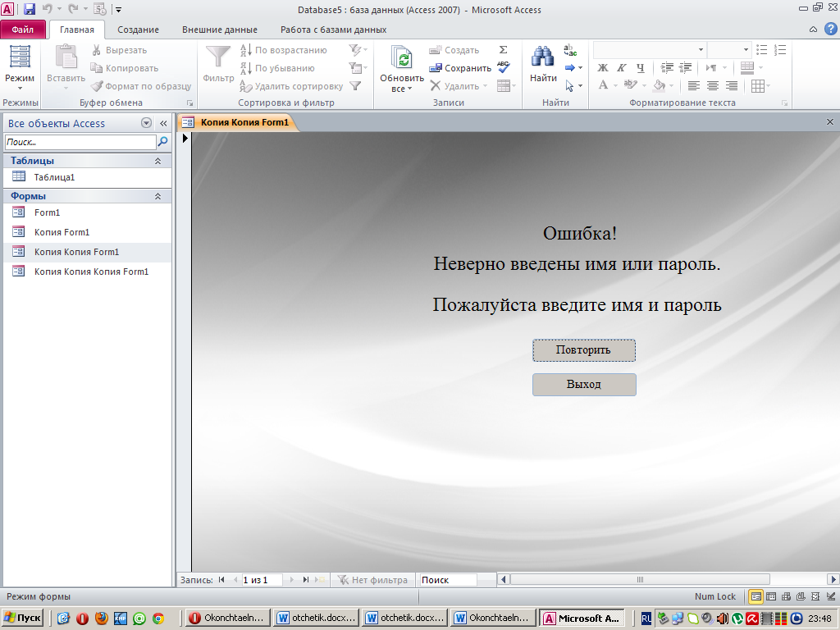The image size is (840, 630).
Task: Go to last record button
Action: (x=305, y=580)
